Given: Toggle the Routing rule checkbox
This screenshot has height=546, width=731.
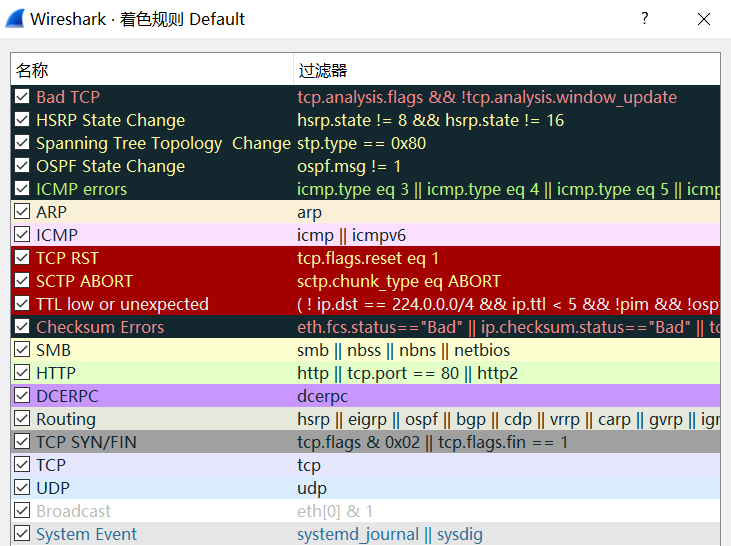Looking at the screenshot, I should pos(22,418).
